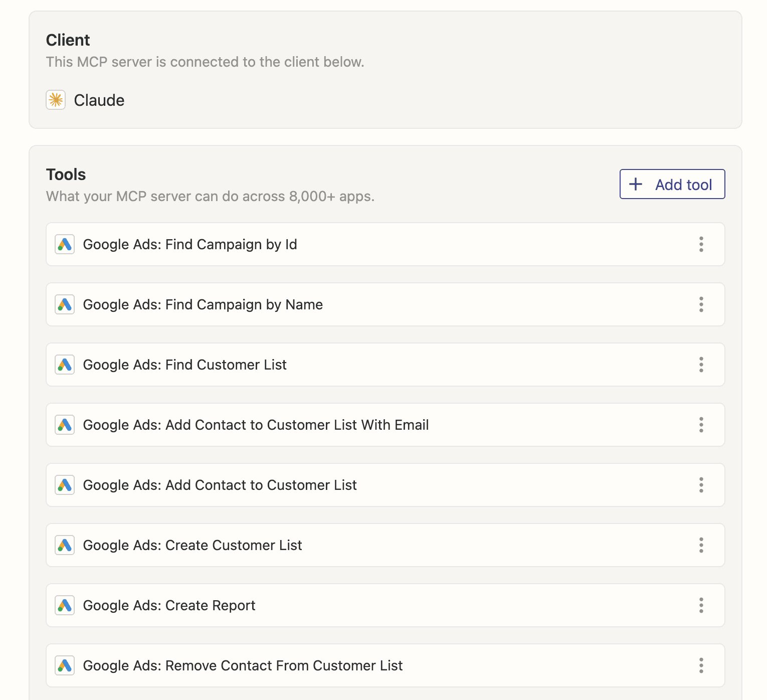
Task: Click the Add tool button
Action: (672, 184)
